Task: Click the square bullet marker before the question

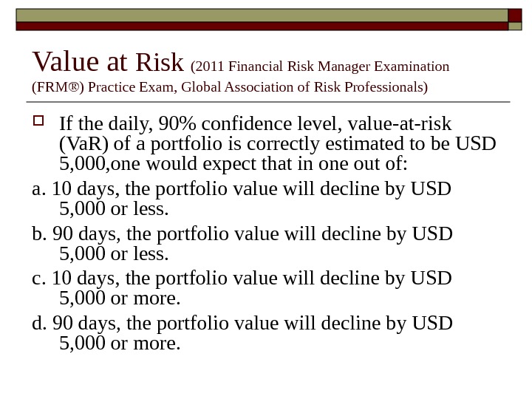Action: 39,120
